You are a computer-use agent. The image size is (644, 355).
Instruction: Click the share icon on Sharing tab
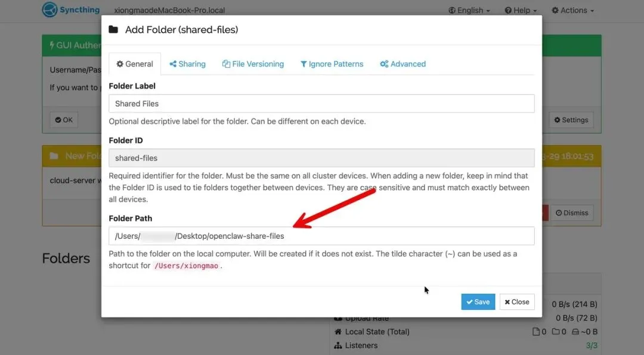tap(173, 64)
